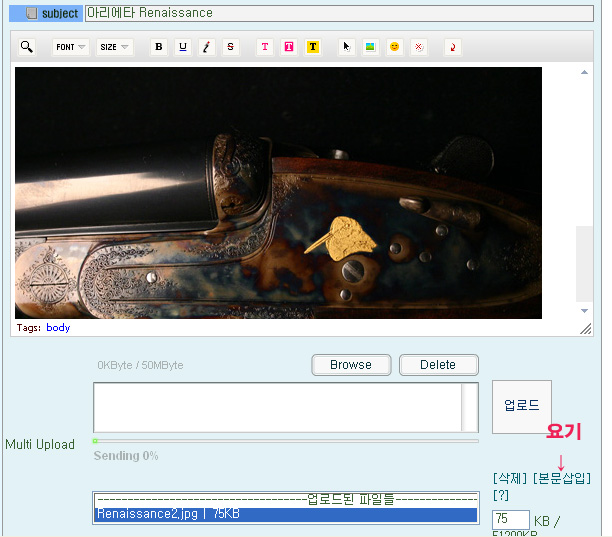Click the yellow text highlight icon
Viewport: 612px width, 537px height.
pos(312,47)
